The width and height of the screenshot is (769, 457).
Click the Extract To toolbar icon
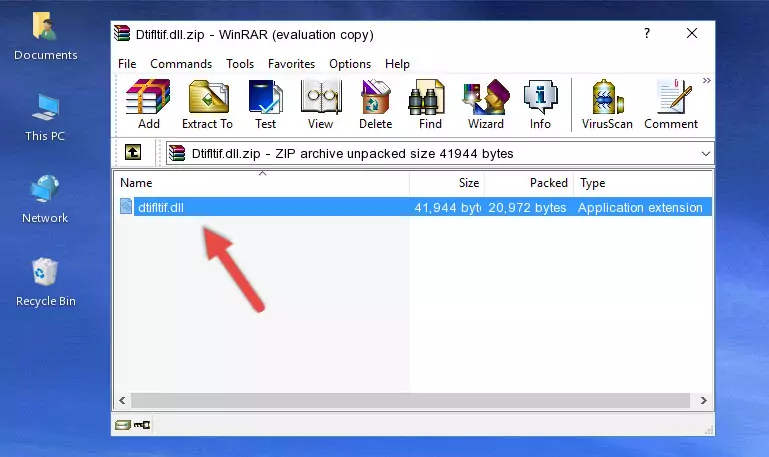click(x=207, y=104)
